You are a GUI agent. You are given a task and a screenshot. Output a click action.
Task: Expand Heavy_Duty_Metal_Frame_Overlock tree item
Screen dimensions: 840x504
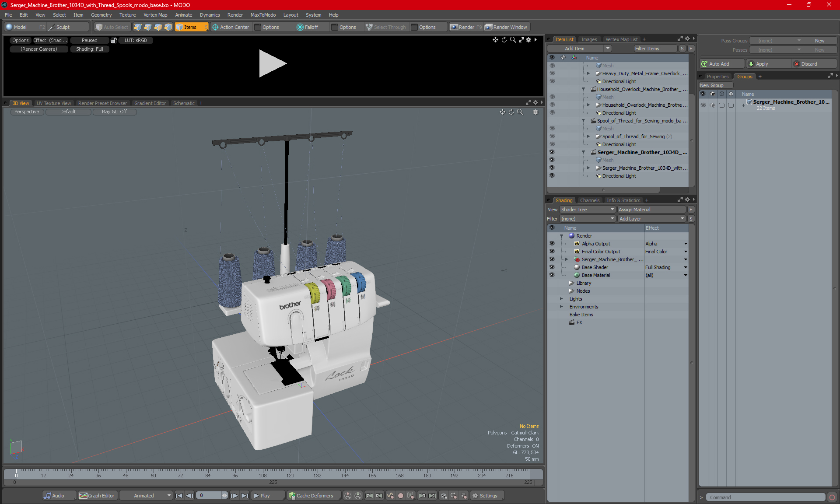coord(589,73)
